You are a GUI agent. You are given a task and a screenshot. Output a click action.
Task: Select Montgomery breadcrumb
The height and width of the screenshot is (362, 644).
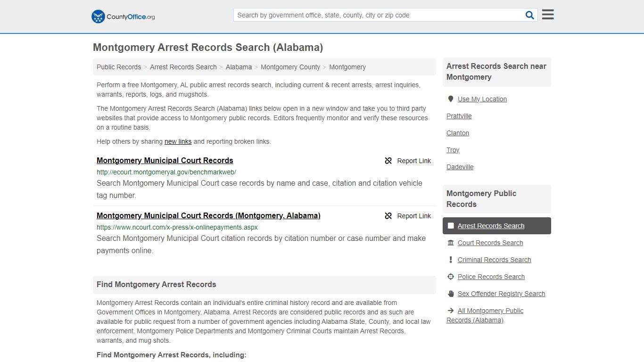pyautogui.click(x=347, y=67)
